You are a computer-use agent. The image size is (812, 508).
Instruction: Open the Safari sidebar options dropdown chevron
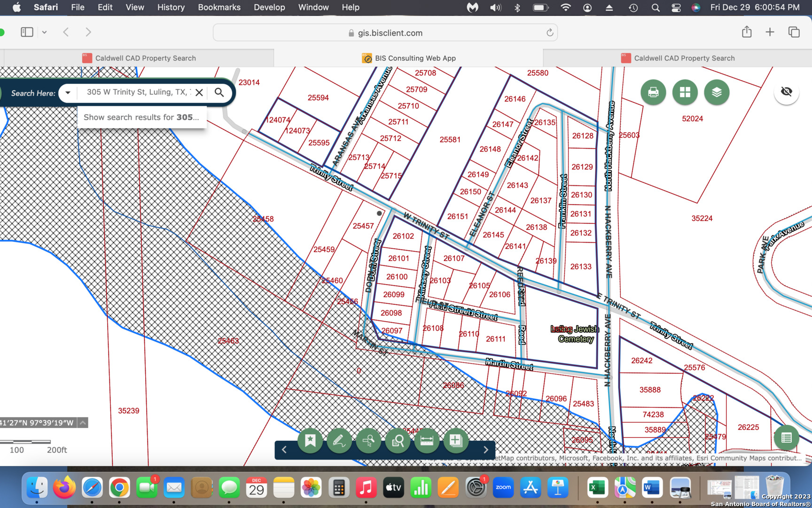(x=44, y=32)
